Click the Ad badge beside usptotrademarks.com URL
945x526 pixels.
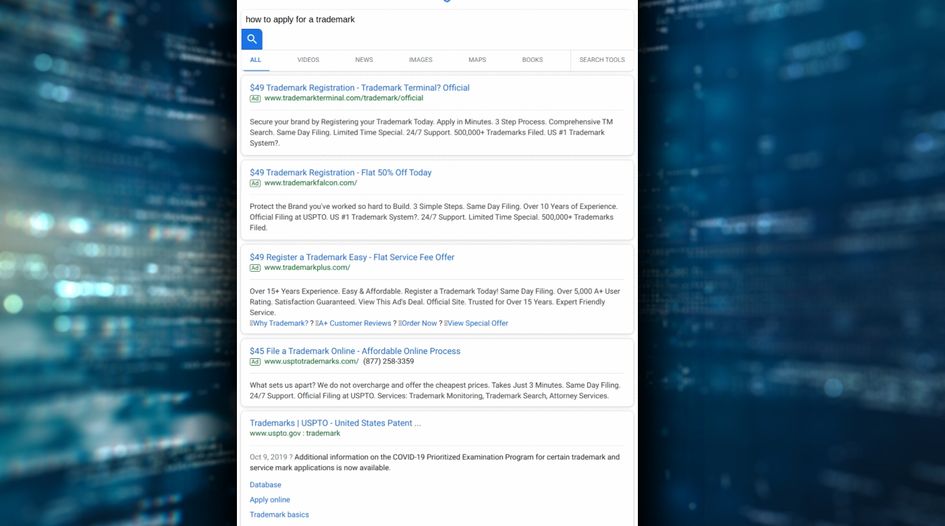pos(255,362)
